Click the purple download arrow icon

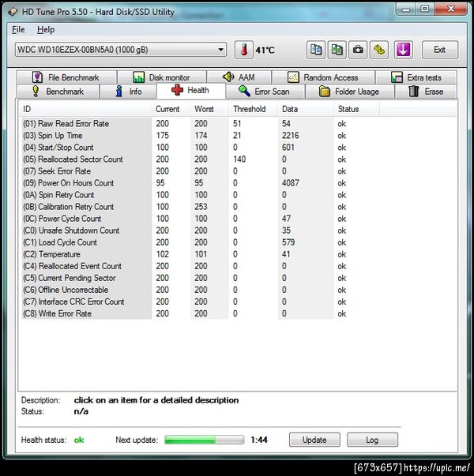click(x=403, y=50)
